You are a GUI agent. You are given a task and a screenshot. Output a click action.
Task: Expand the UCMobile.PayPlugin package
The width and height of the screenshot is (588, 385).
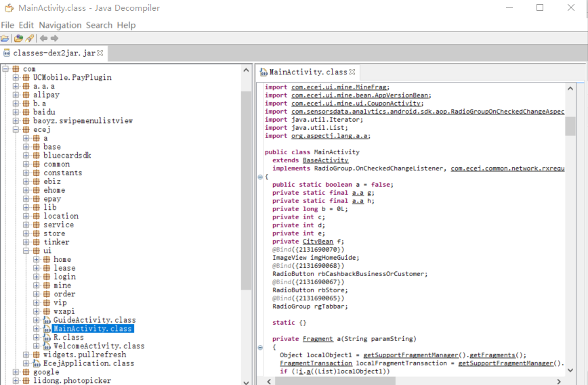(x=16, y=78)
